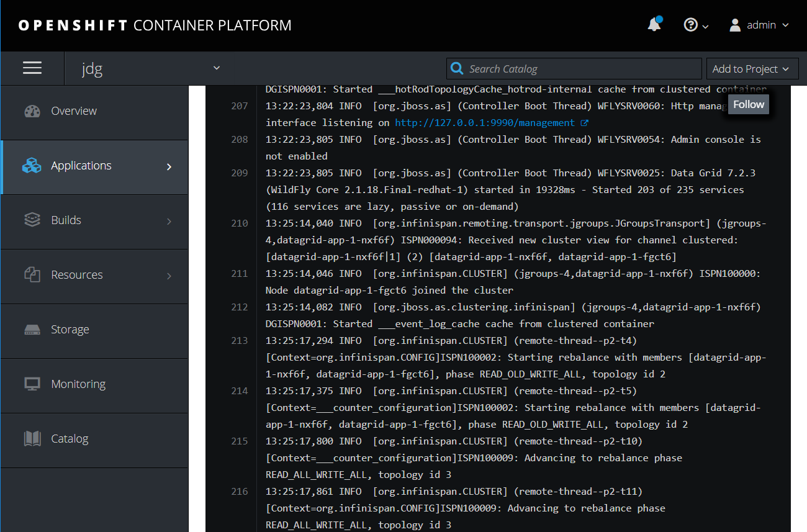The height and width of the screenshot is (532, 807).
Task: Click the Overview dashboard icon
Action: [x=32, y=111]
